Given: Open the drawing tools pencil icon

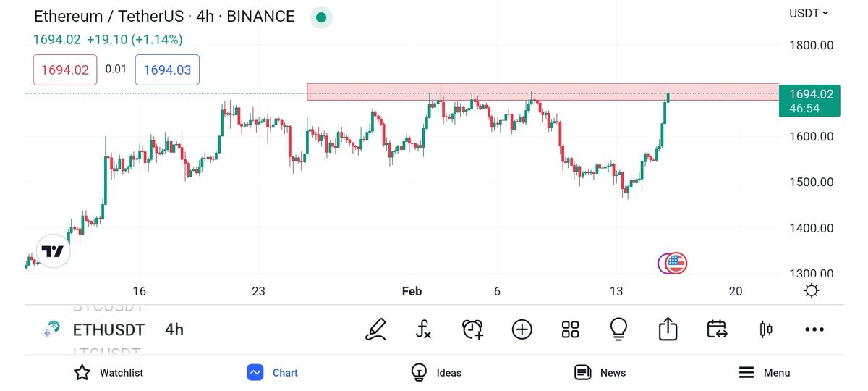Looking at the screenshot, I should coord(375,329).
